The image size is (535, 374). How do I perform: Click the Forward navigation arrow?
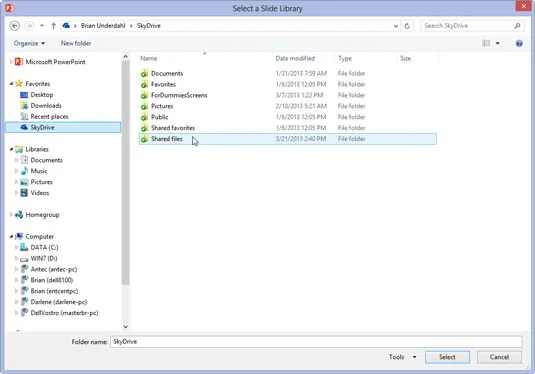(x=29, y=26)
